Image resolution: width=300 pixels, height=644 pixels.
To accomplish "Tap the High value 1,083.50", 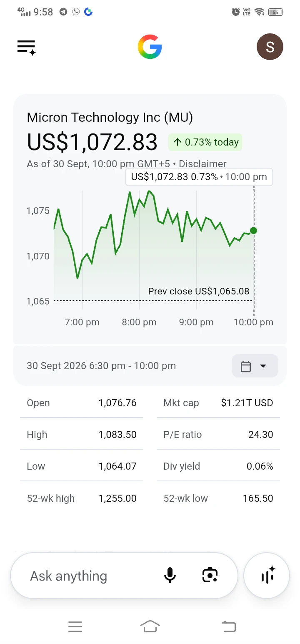I will (x=117, y=435).
